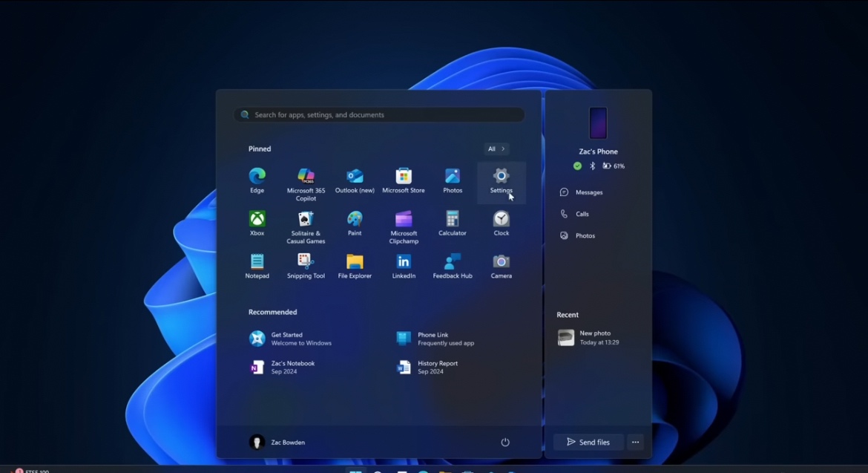
Task: Click the Start menu search field
Action: (379, 114)
